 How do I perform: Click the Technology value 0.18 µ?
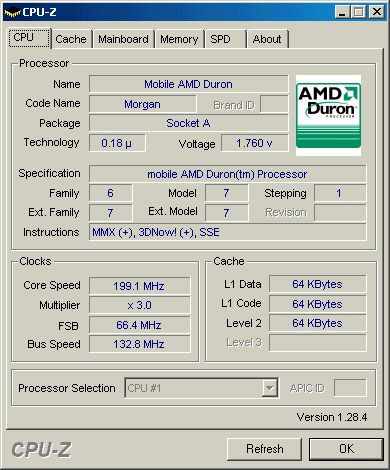(x=117, y=143)
